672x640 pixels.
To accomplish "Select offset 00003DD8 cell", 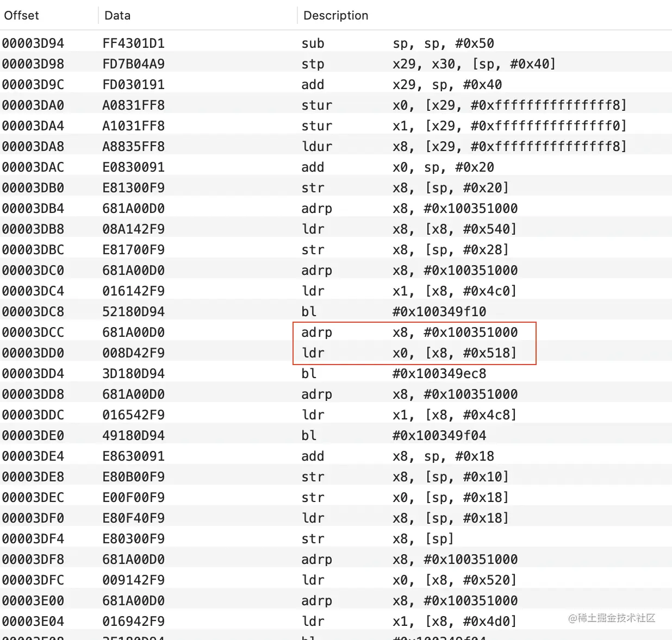I will [x=33, y=394].
